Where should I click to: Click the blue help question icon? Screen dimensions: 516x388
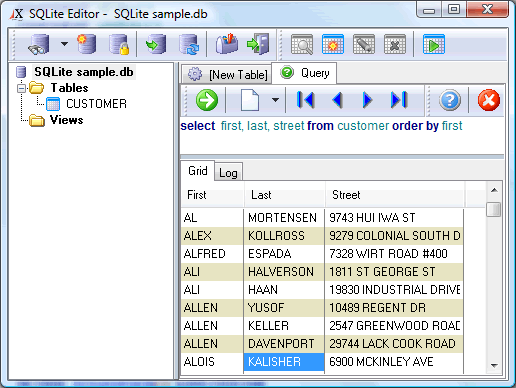pyautogui.click(x=450, y=100)
